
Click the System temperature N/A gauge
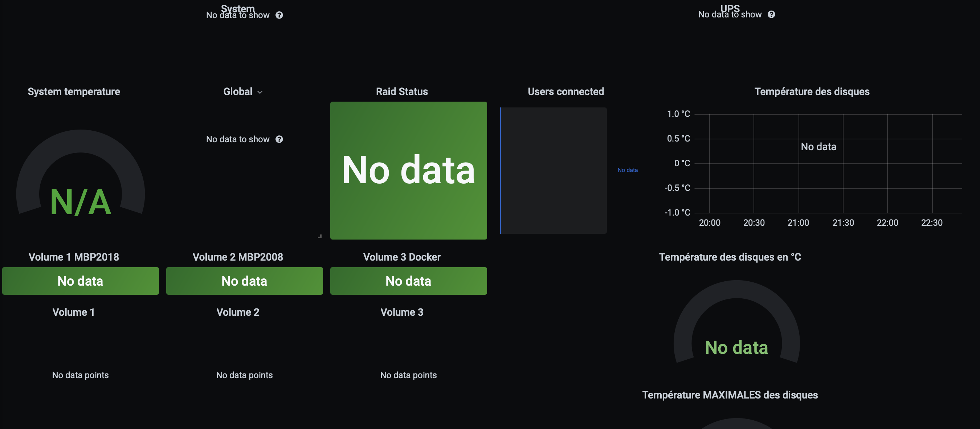tap(80, 179)
